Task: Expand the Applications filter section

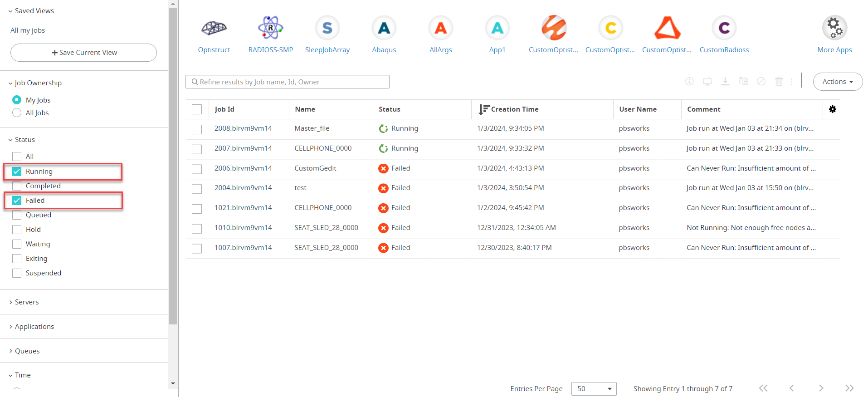Action: [x=34, y=327]
